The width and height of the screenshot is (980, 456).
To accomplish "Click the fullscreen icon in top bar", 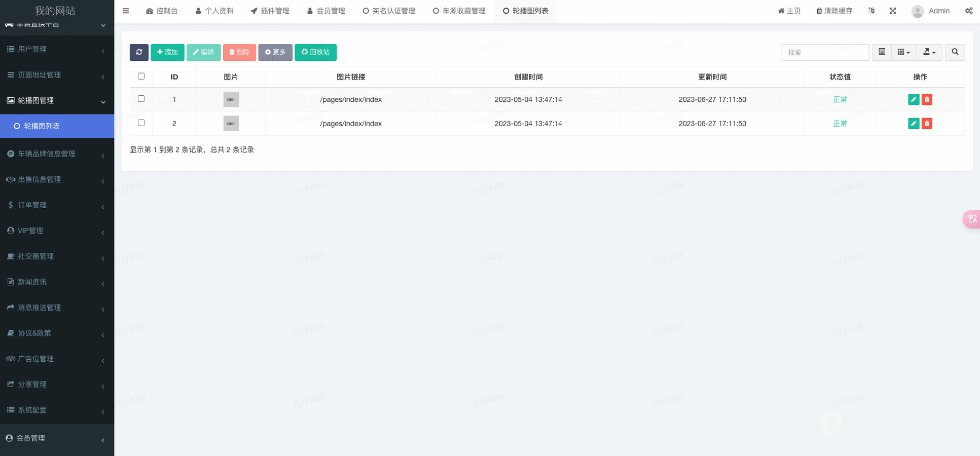I will click(x=893, y=11).
